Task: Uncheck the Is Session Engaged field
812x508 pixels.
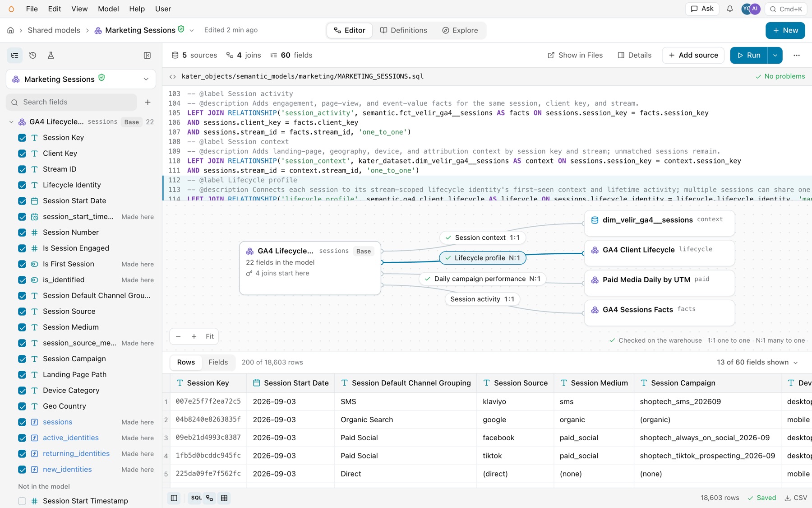Action: pos(22,248)
